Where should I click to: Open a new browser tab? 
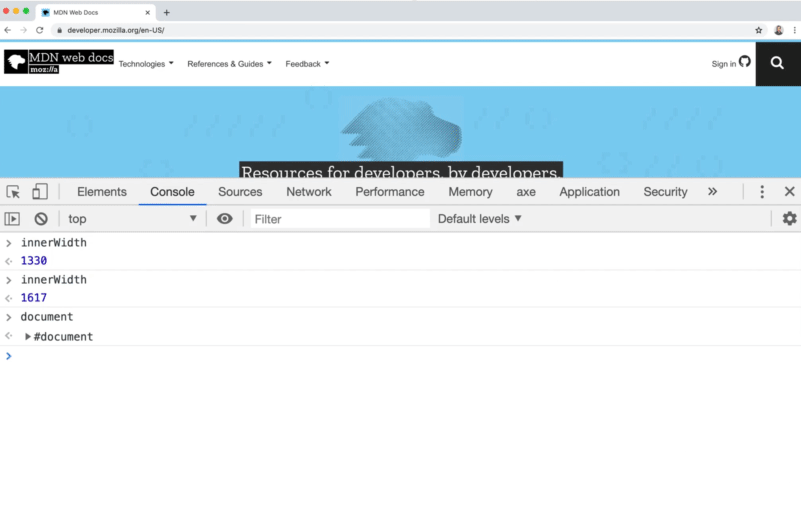coord(167,12)
